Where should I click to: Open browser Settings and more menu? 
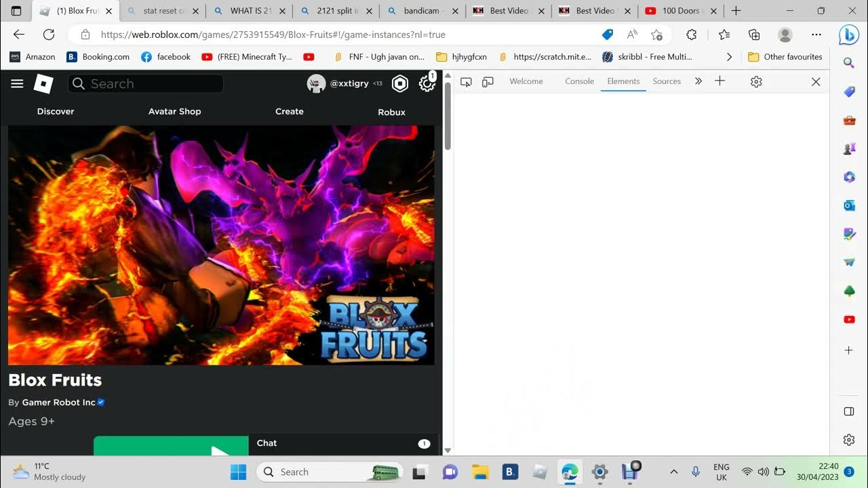[816, 35]
